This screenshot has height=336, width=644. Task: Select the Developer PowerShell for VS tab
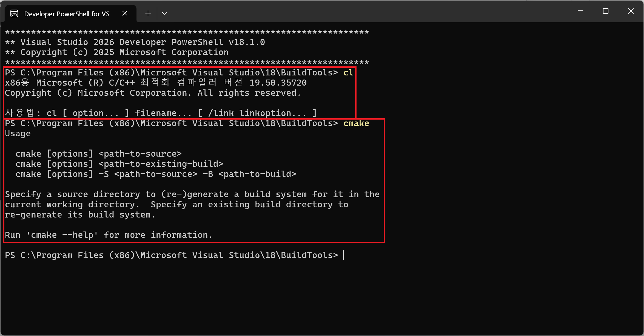[x=67, y=13]
